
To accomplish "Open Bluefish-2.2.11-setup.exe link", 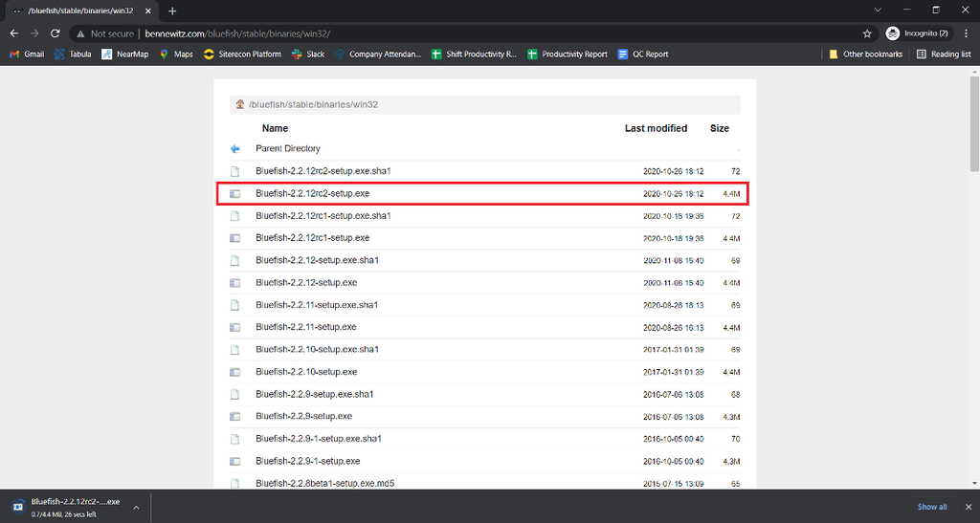I will (x=306, y=327).
